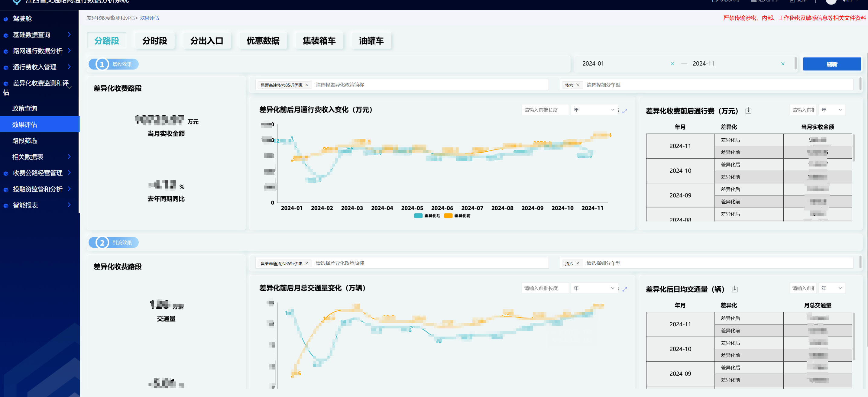
Task: Click the 效果评估 breadcrumb link
Action: point(149,18)
